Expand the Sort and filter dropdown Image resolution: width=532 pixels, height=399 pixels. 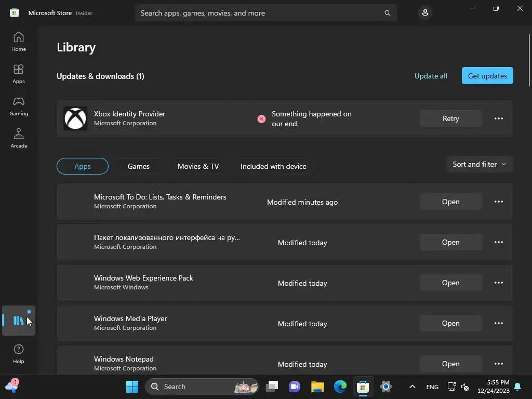pyautogui.click(x=480, y=164)
